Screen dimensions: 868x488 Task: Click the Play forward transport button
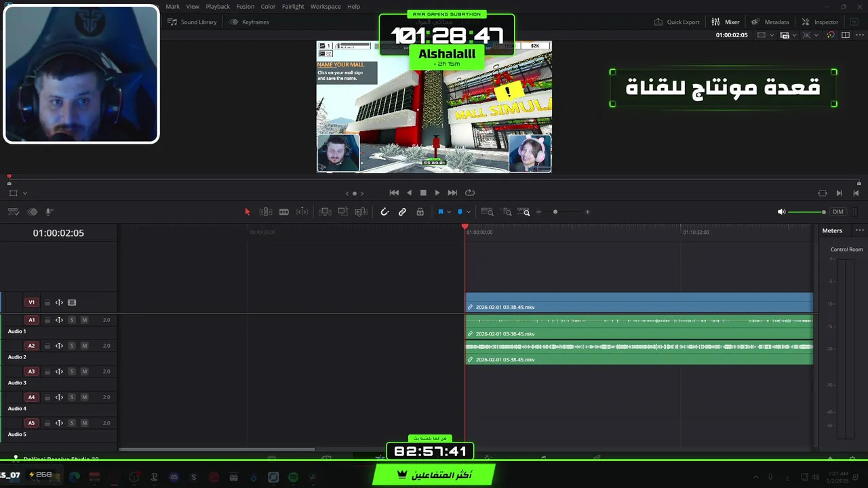[x=437, y=193]
